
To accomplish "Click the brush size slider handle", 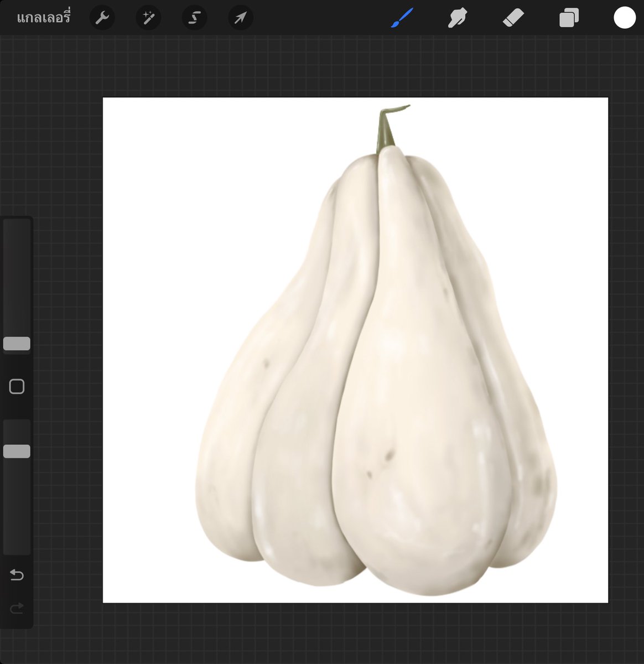I will (17, 343).
